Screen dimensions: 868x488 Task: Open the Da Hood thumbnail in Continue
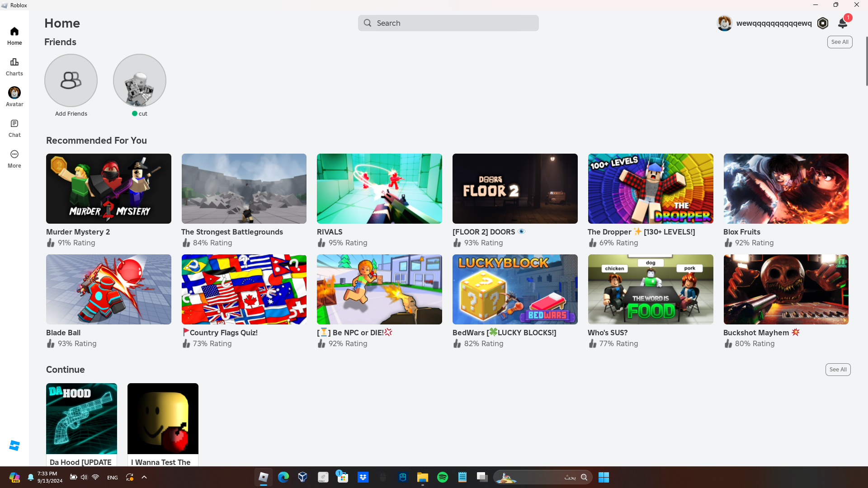coord(81,418)
